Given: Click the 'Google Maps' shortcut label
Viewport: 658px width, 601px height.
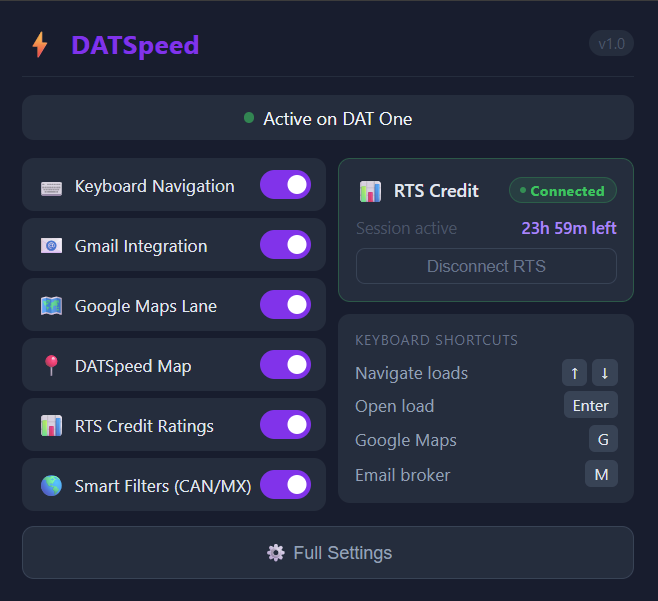Looking at the screenshot, I should click(x=406, y=440).
